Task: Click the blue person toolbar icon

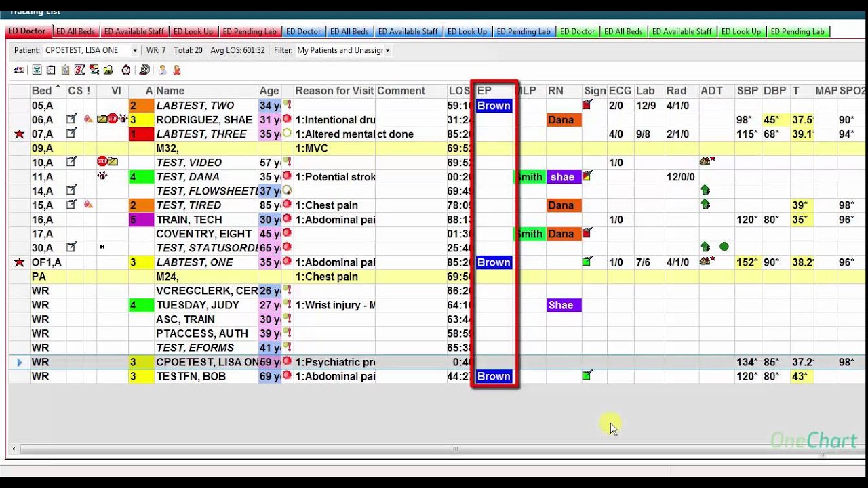Action: [x=162, y=70]
